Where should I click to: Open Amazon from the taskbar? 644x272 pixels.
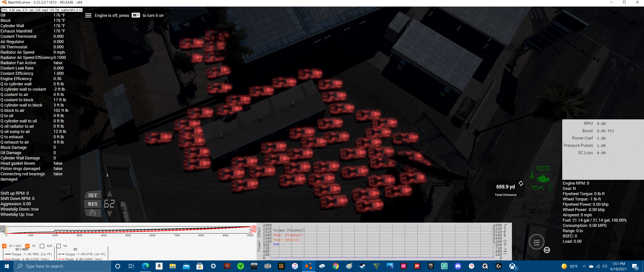pyautogui.click(x=159, y=266)
